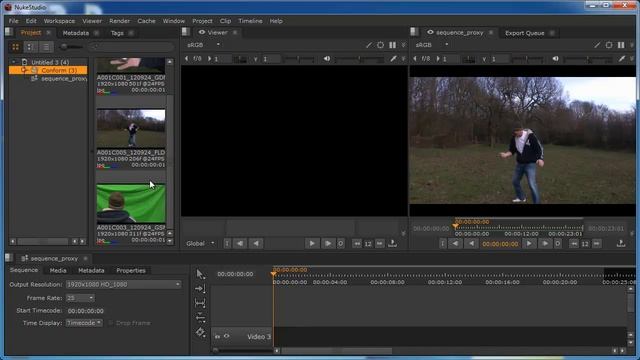Adjust the thumbnail size slider in the bin

pos(71,47)
